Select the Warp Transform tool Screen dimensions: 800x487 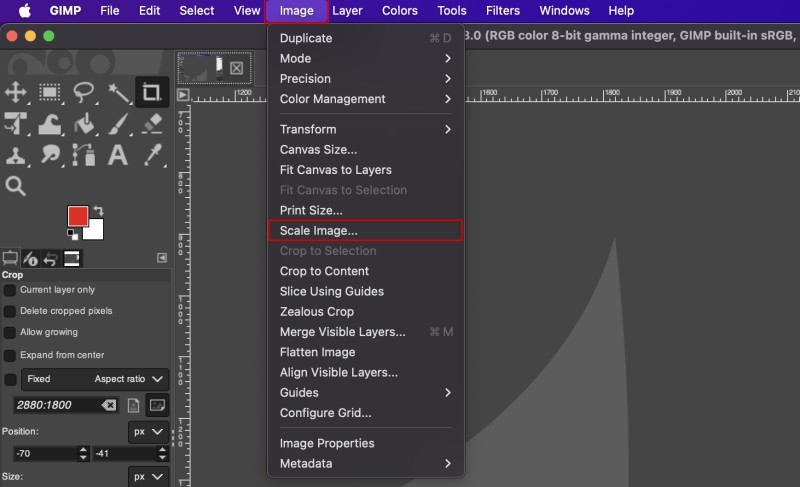tap(49, 124)
